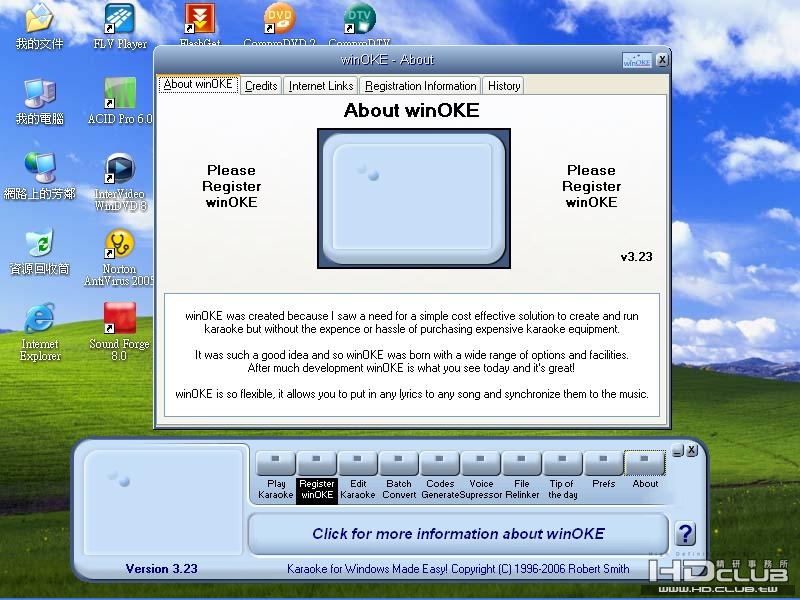
Task: Show the Tip of the day
Action: [x=562, y=463]
